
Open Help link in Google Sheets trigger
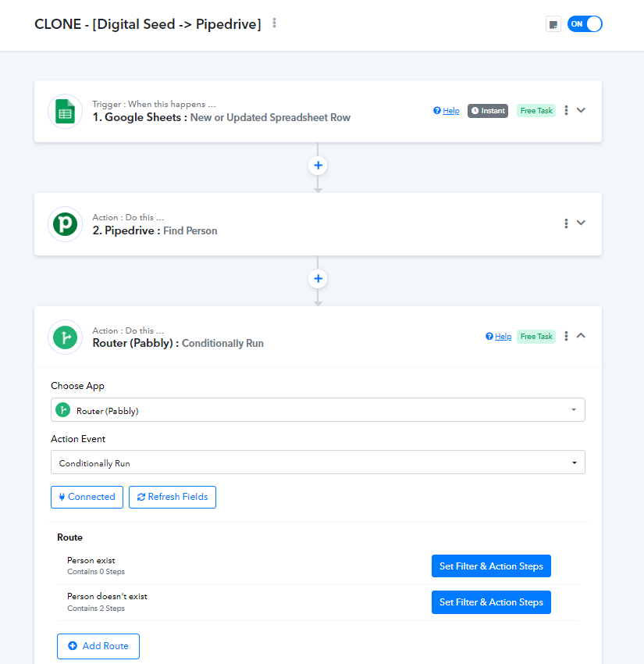tap(447, 110)
